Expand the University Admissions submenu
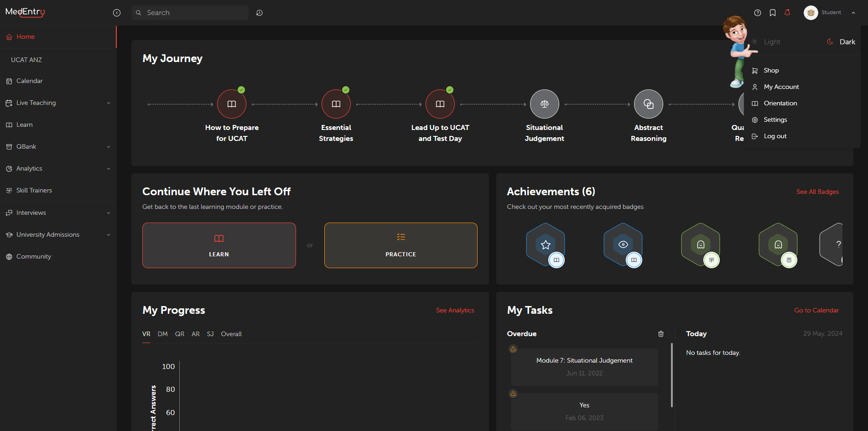Image resolution: width=868 pixels, height=431 pixels. pyautogui.click(x=109, y=235)
